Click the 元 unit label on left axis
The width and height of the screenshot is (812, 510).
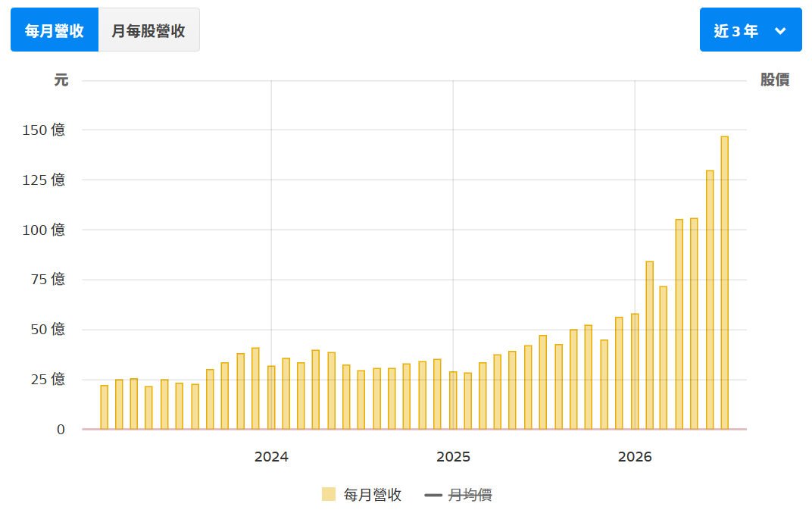pyautogui.click(x=61, y=80)
